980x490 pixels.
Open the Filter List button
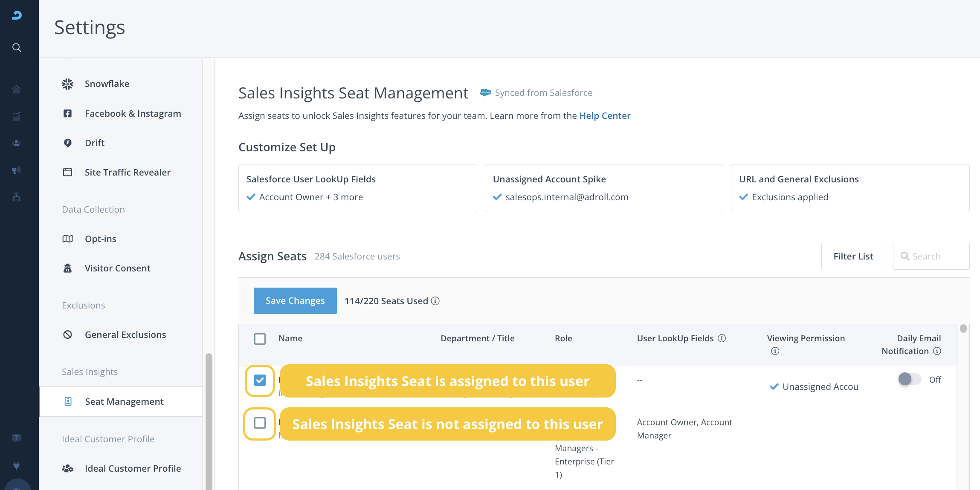853,256
